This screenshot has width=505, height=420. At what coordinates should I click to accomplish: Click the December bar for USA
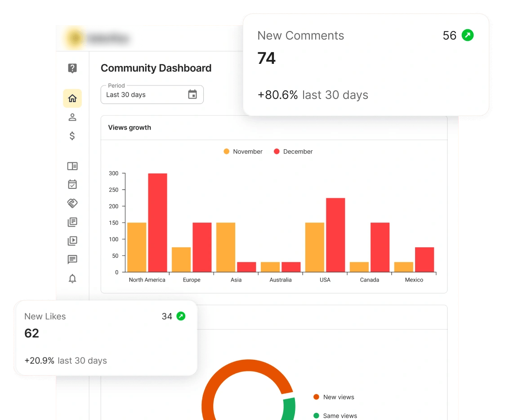pos(335,235)
